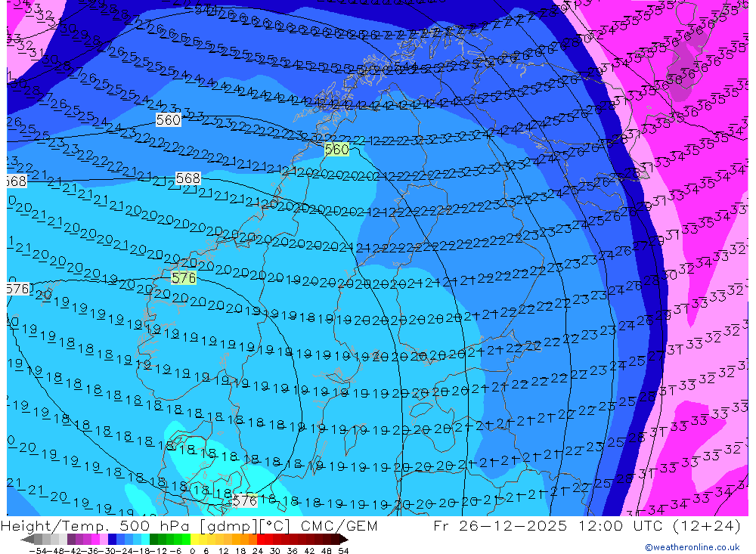
Task: Pick the bright red legend swatch at 24
Action: click(260, 539)
